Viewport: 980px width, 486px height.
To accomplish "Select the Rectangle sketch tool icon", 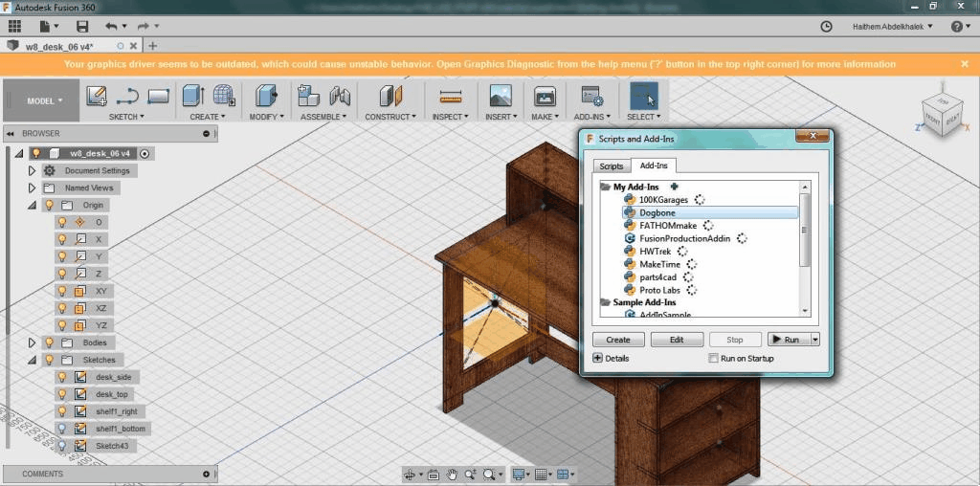I will pos(158,96).
